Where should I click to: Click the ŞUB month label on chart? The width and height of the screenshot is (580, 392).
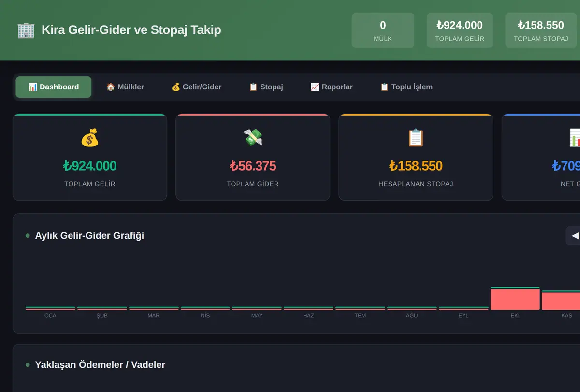pos(102,315)
